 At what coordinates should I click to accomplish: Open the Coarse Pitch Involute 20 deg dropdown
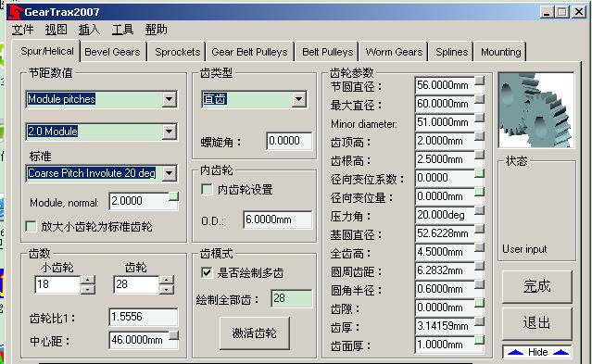170,173
